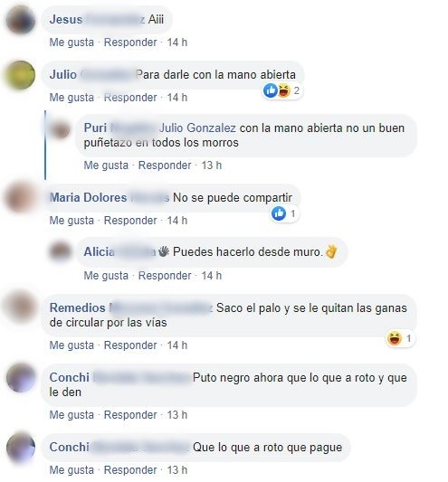Image resolution: width=448 pixels, height=482 pixels.
Task: Click the thumbs-up reaction on Maria Dolores' comment
Action: [279, 213]
